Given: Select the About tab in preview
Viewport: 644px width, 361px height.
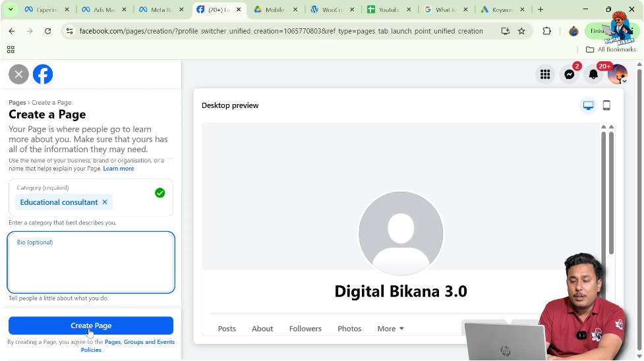Looking at the screenshot, I should coord(262,329).
